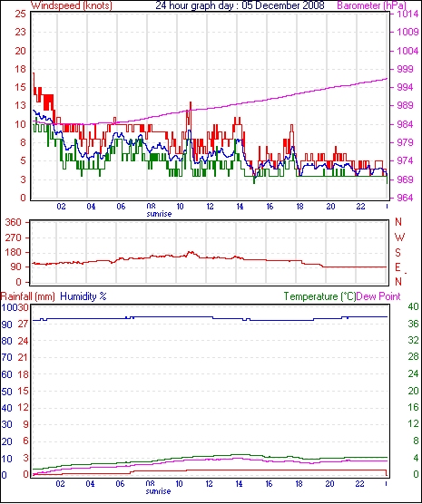This screenshot has height=504, width=422.
Task: Click hour 14 tick on wind graph
Action: pos(240,206)
